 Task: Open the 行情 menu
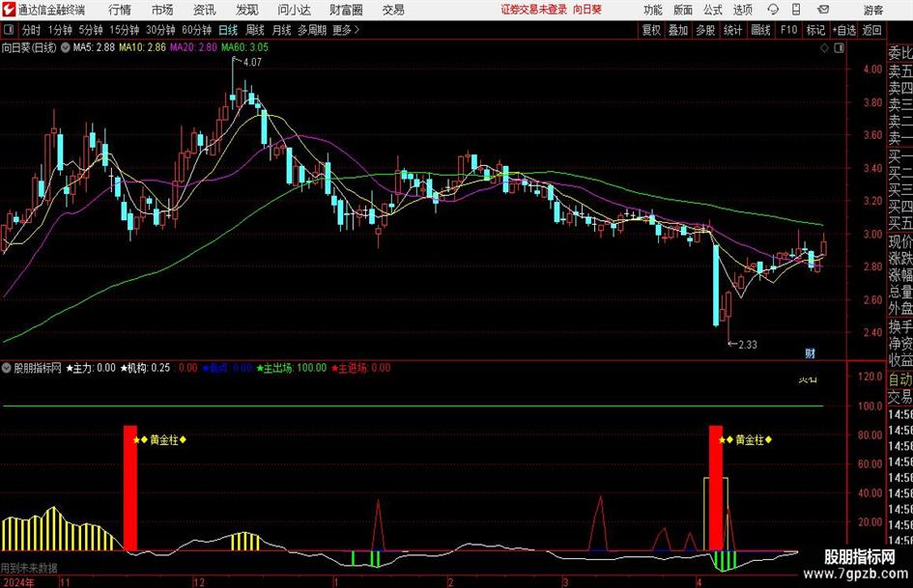coord(120,10)
